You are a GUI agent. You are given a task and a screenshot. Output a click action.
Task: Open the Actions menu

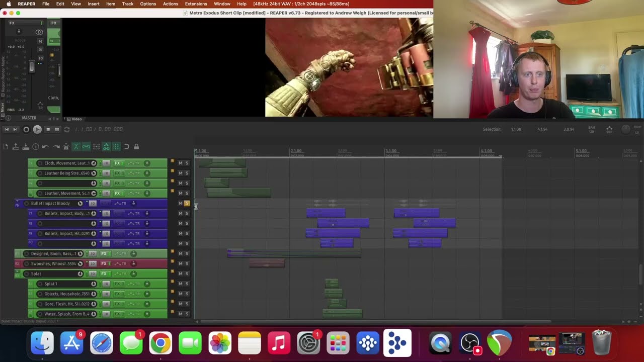[171, 4]
